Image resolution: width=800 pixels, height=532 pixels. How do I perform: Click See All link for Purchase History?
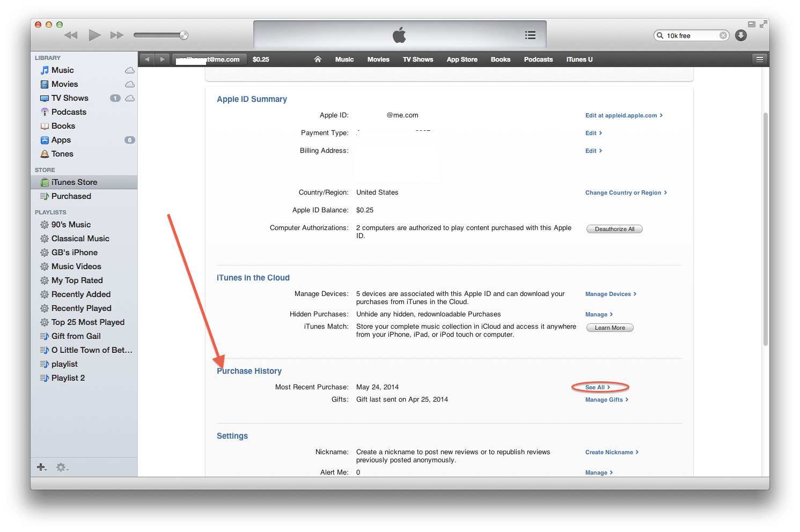(598, 387)
